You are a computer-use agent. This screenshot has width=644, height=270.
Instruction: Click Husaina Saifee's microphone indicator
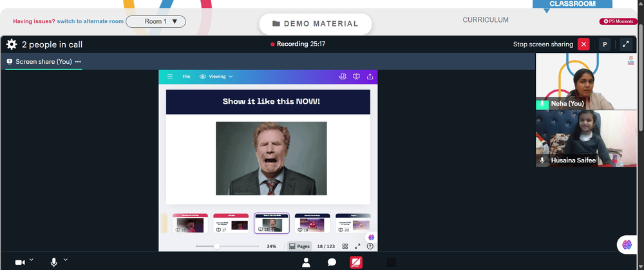point(542,160)
